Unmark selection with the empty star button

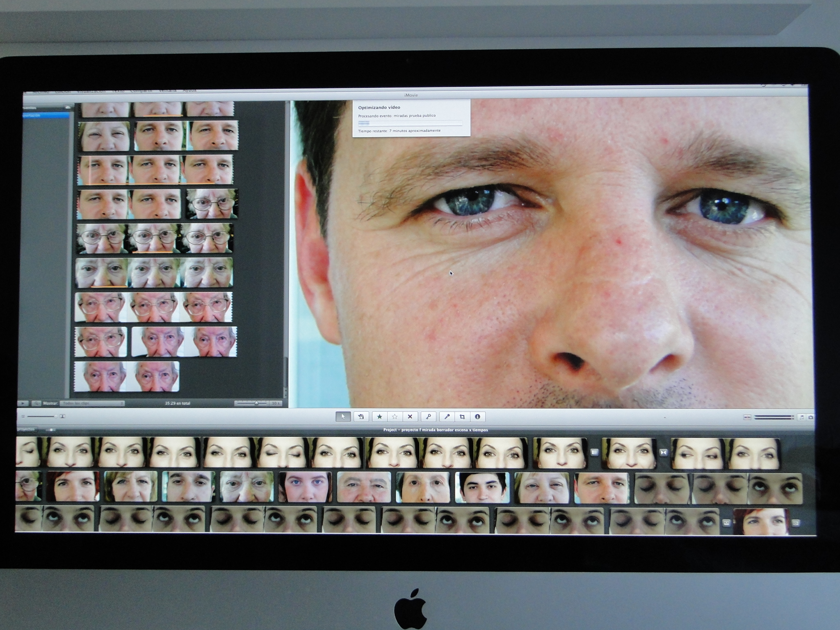click(x=395, y=417)
